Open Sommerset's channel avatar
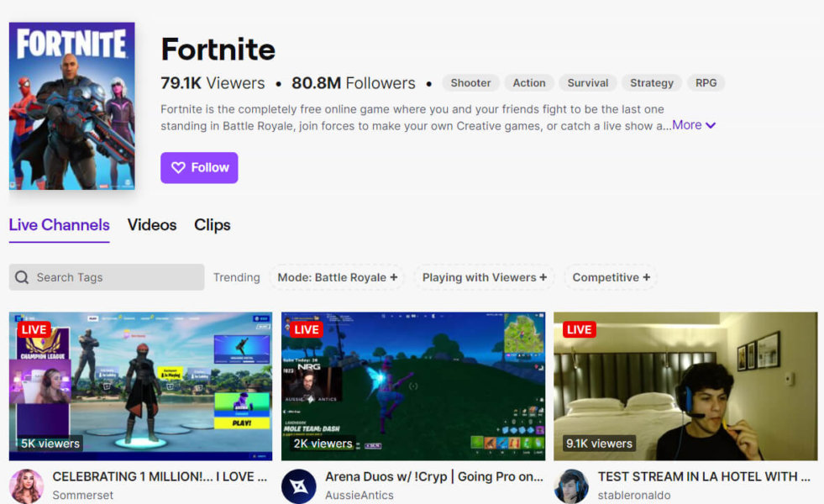 point(26,486)
